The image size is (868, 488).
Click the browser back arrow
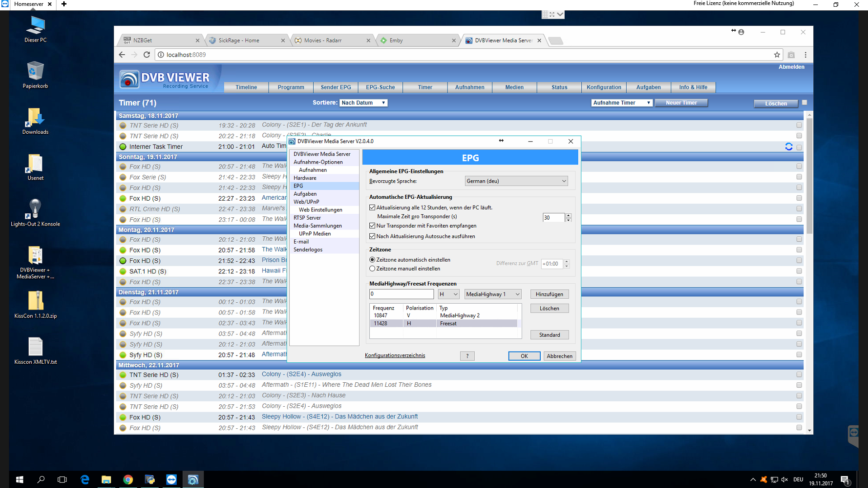click(x=122, y=55)
